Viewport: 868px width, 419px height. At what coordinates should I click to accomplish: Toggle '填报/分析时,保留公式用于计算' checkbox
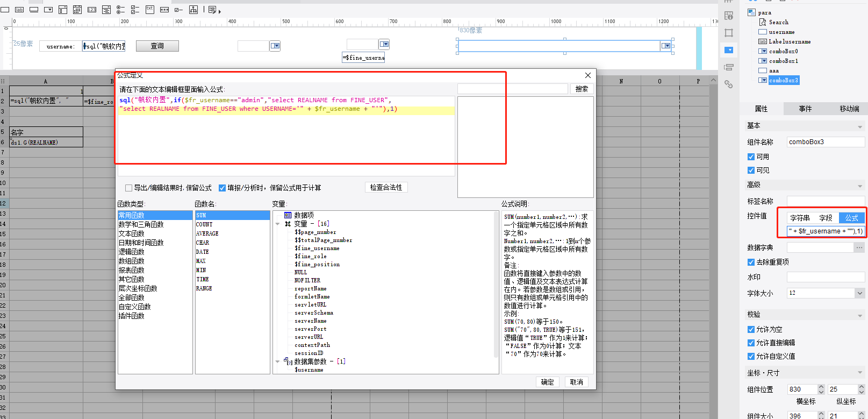tap(222, 188)
